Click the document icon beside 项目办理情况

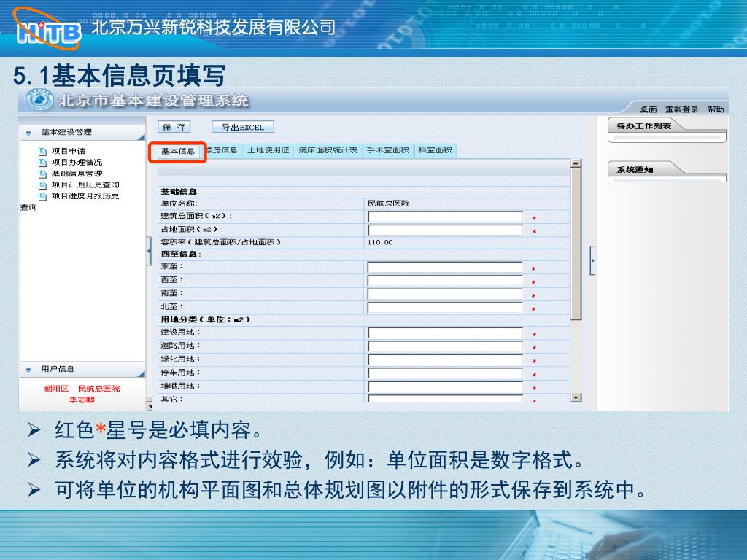pos(42,163)
